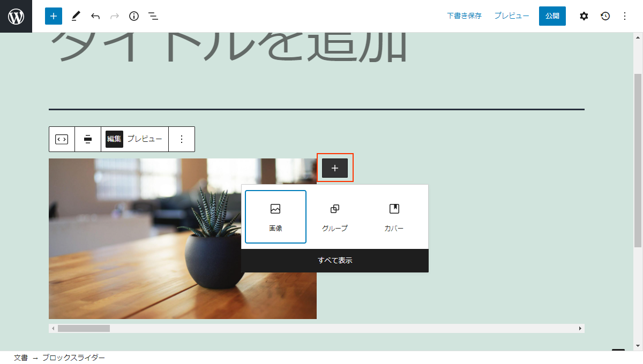Select ブロックスライダー in the breadcrumb
The image size is (643, 364).
tap(73, 358)
